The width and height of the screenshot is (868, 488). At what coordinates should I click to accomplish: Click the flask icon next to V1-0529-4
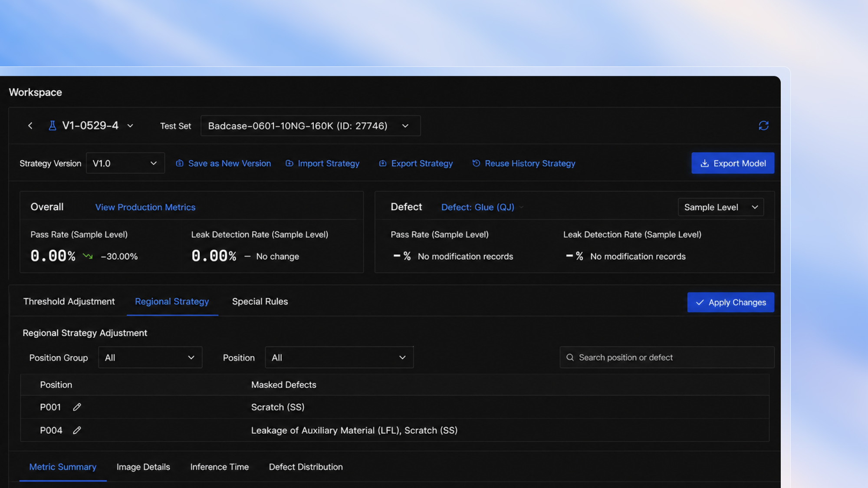pyautogui.click(x=52, y=126)
